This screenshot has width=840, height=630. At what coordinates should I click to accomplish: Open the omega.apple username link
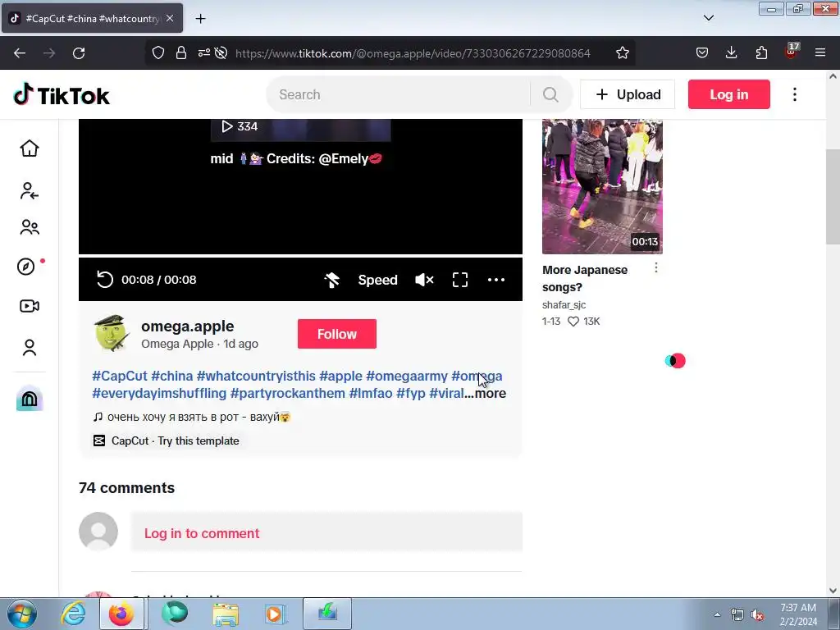pyautogui.click(x=188, y=326)
